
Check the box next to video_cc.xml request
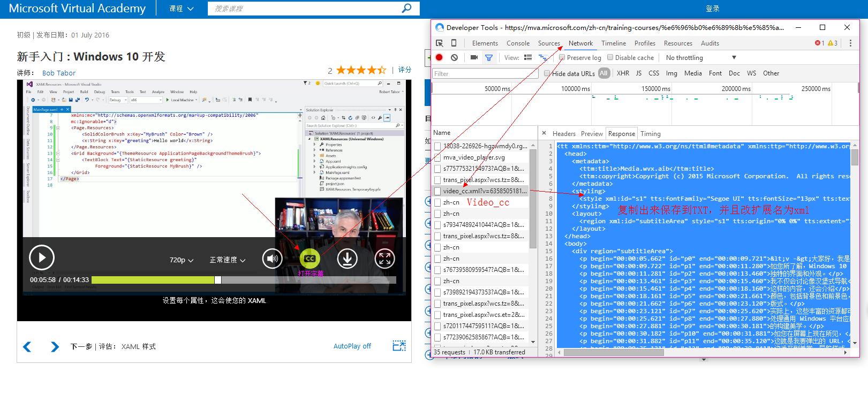437,191
